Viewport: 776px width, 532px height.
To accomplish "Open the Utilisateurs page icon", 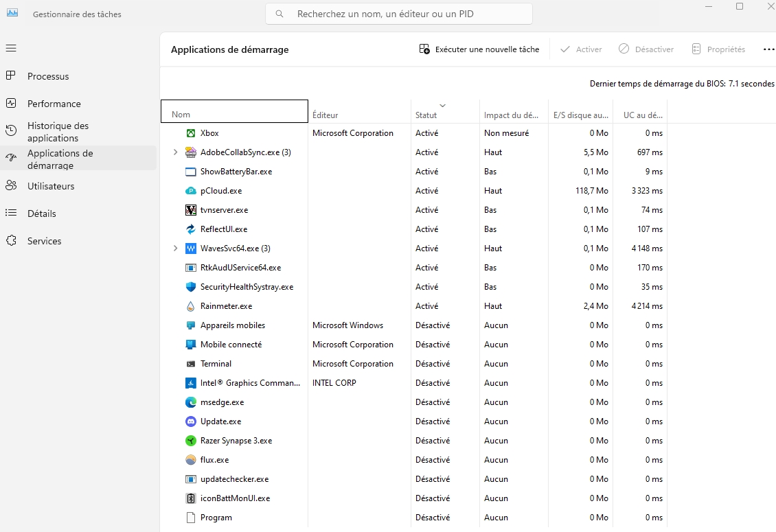I will [x=11, y=186].
